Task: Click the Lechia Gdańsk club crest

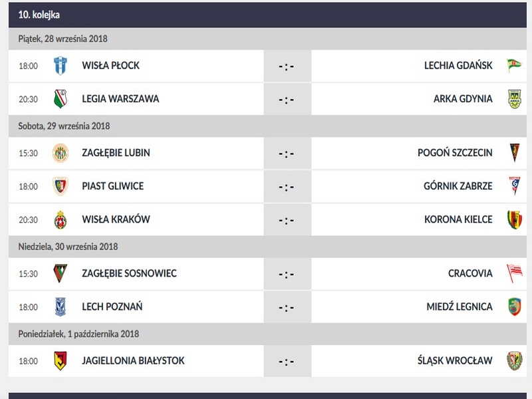Action: tap(514, 66)
